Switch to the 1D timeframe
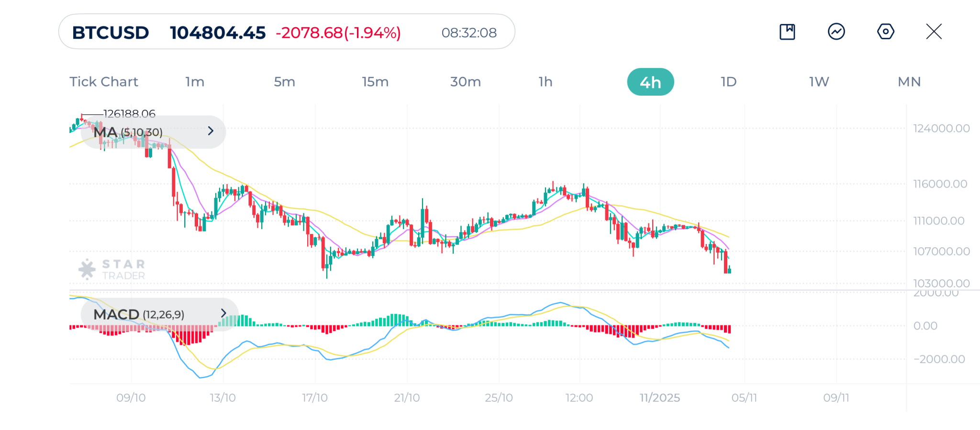The height and width of the screenshot is (430, 980). [728, 82]
